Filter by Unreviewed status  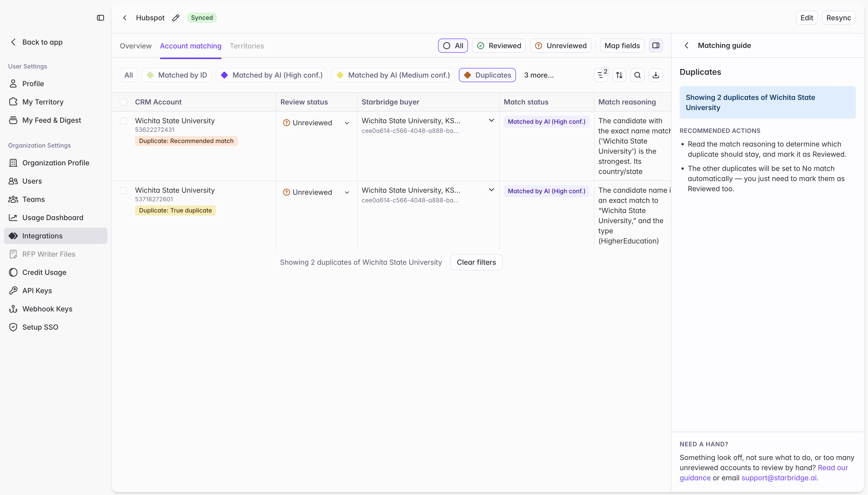(561, 46)
